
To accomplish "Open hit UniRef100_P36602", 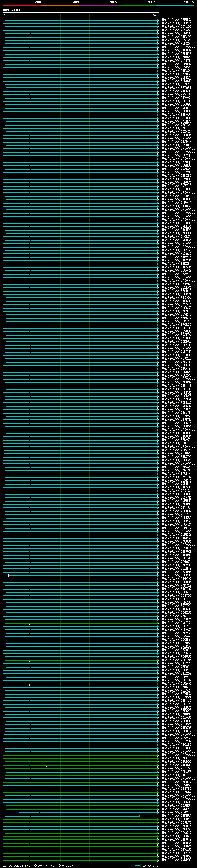I will click(x=177, y=579).
